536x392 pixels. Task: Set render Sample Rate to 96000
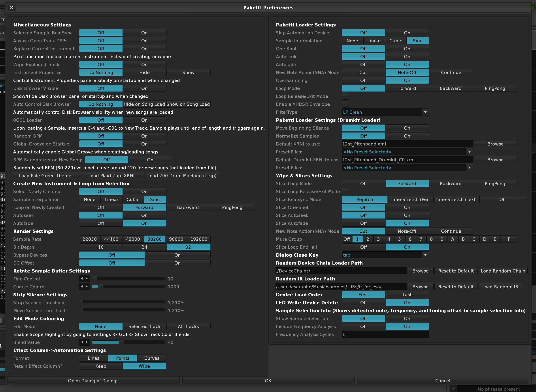(x=176, y=239)
